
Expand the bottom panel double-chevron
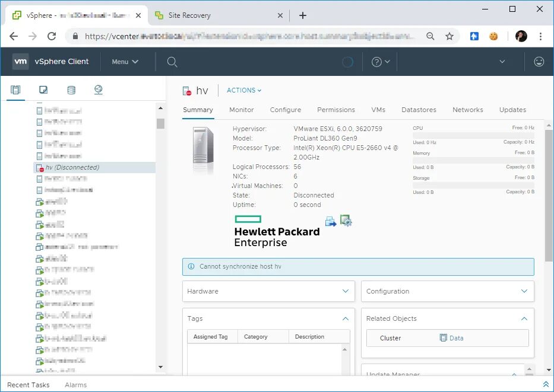coord(546,384)
